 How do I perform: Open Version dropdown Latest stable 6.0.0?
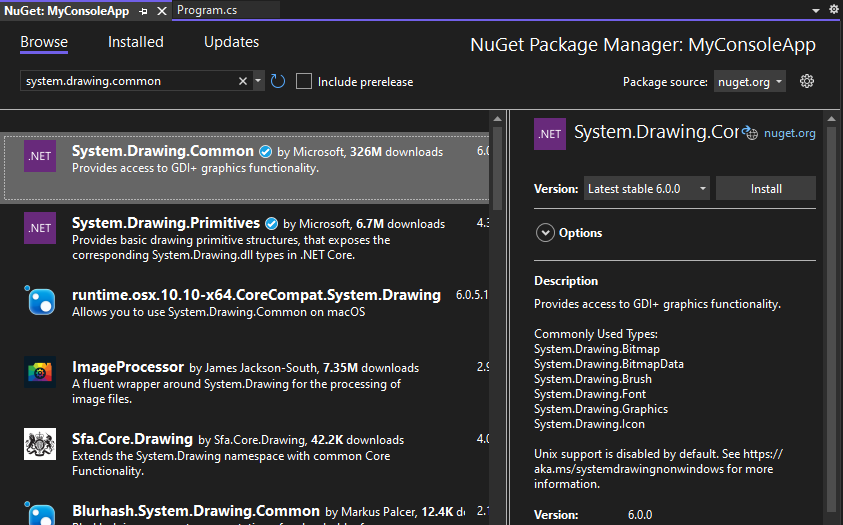[x=647, y=189]
